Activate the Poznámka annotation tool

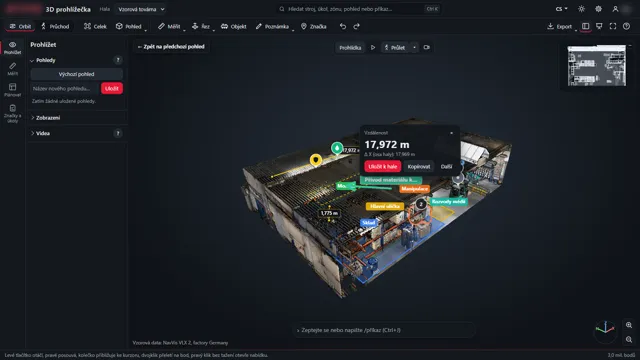(272, 27)
